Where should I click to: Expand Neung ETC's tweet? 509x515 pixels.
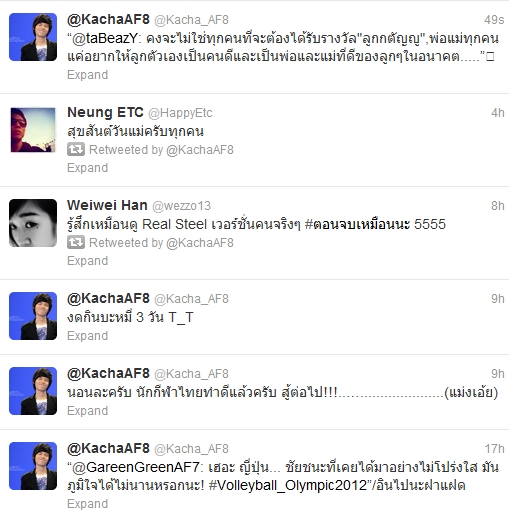(x=88, y=168)
